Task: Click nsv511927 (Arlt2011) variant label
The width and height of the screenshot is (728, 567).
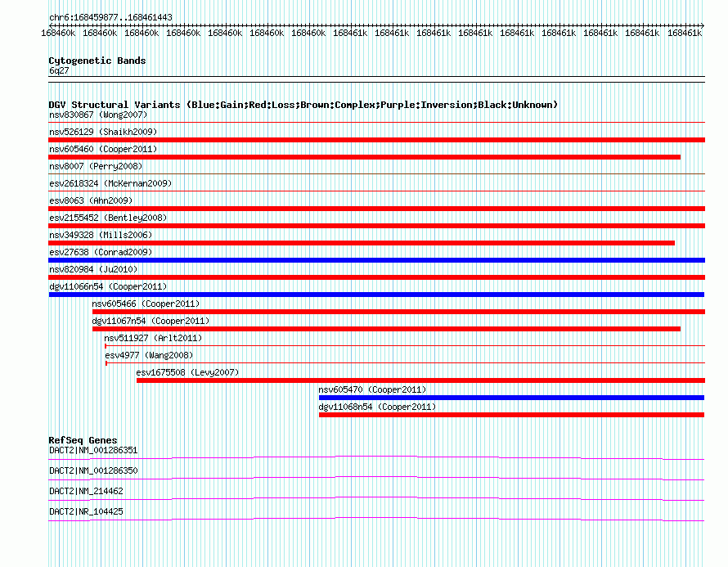Action: (153, 338)
